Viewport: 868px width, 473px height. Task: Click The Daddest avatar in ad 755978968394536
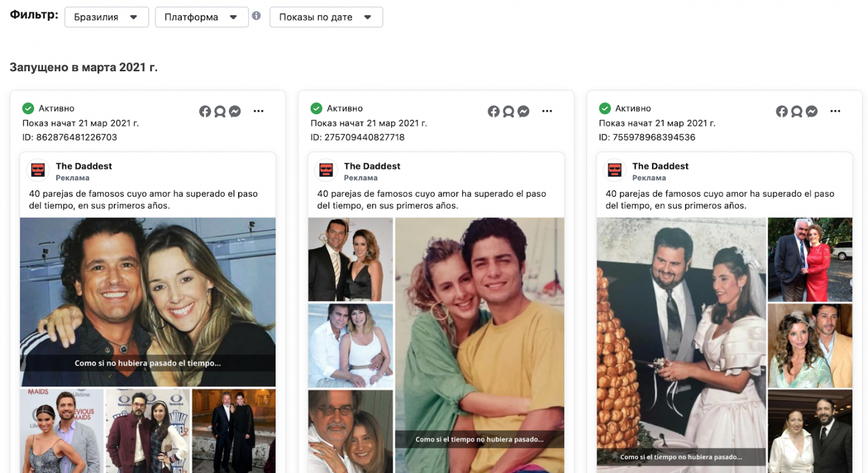pyautogui.click(x=615, y=170)
